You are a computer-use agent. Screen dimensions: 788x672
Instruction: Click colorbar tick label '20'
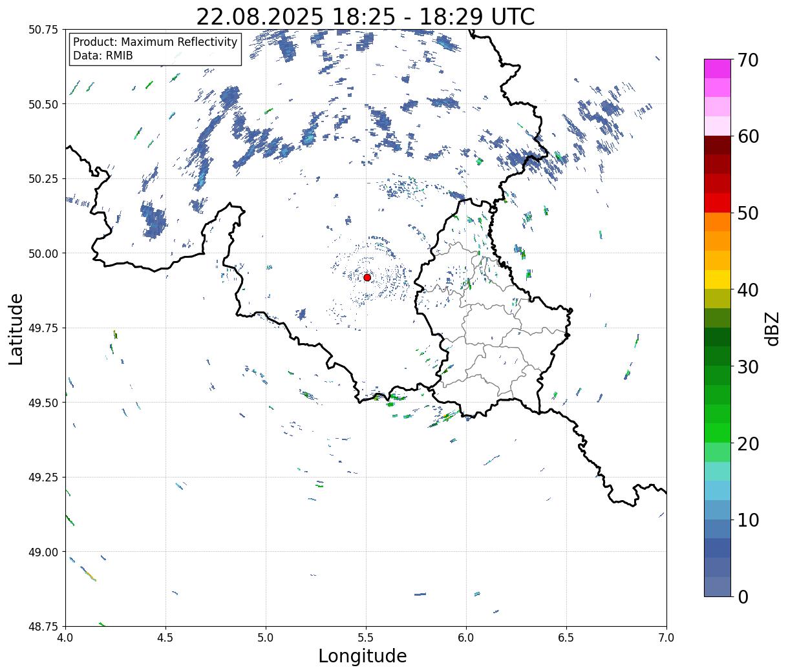pyautogui.click(x=747, y=443)
